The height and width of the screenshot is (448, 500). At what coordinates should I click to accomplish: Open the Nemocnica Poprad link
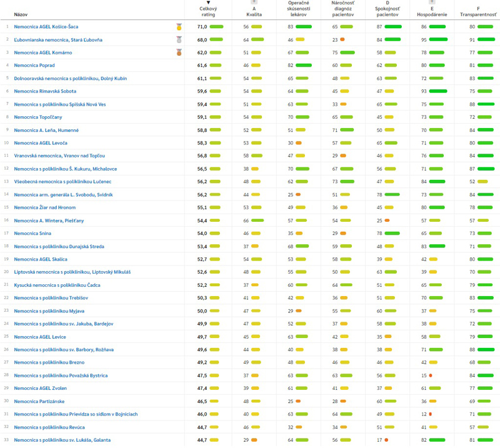(x=34, y=66)
